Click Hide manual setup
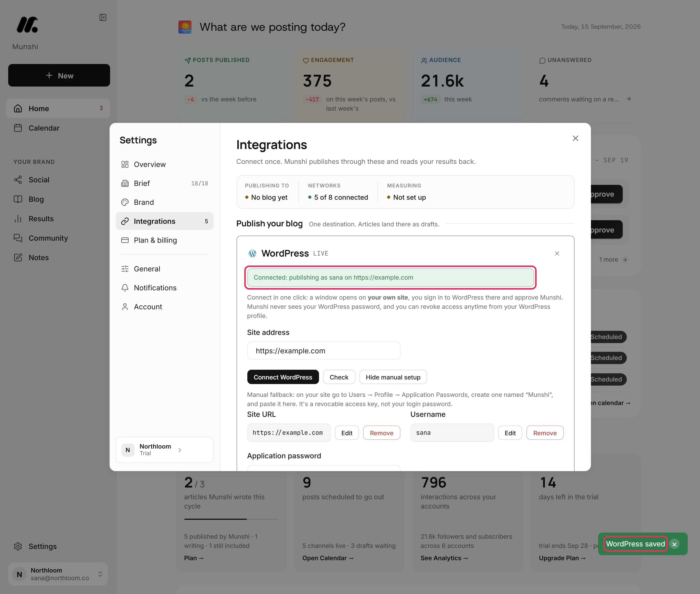700x594 pixels. pos(393,377)
